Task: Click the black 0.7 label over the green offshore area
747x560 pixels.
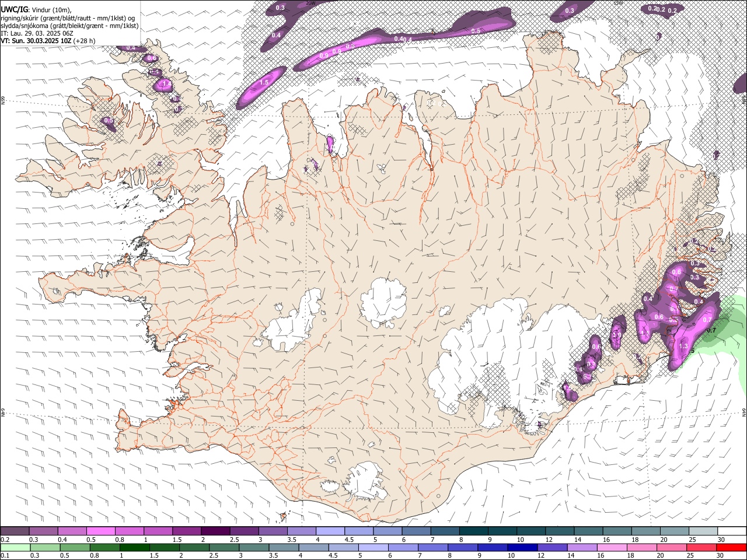Action: 711,331
